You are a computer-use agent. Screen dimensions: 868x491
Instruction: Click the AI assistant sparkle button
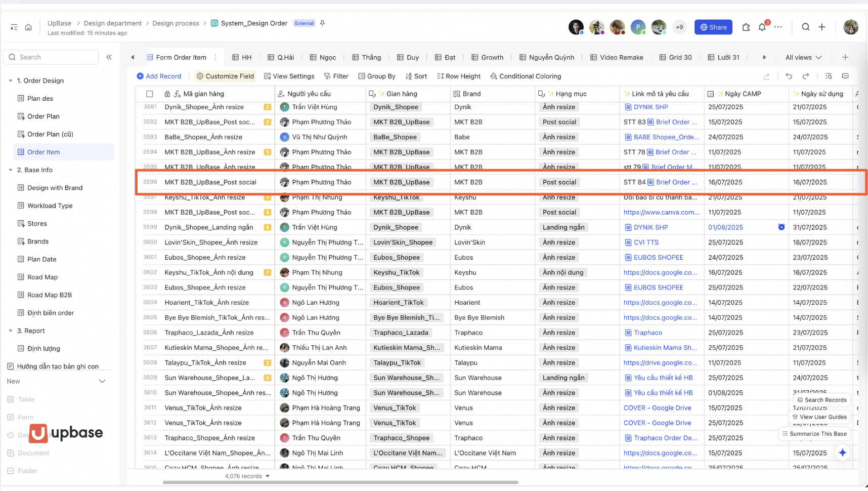tap(842, 453)
